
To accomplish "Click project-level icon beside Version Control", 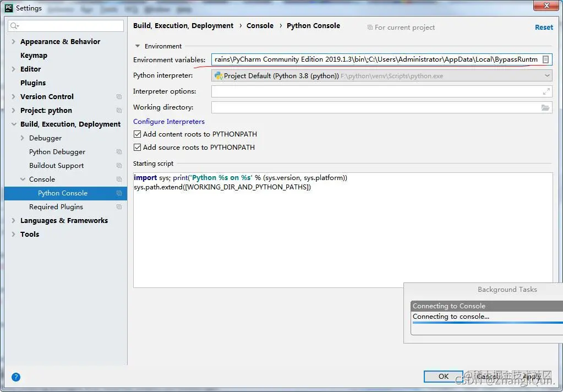I will tap(119, 97).
